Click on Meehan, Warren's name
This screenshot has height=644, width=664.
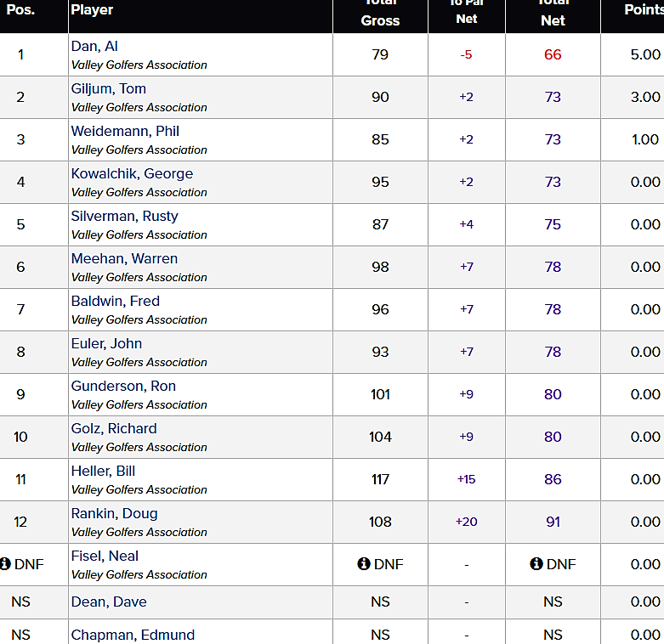[x=124, y=259]
